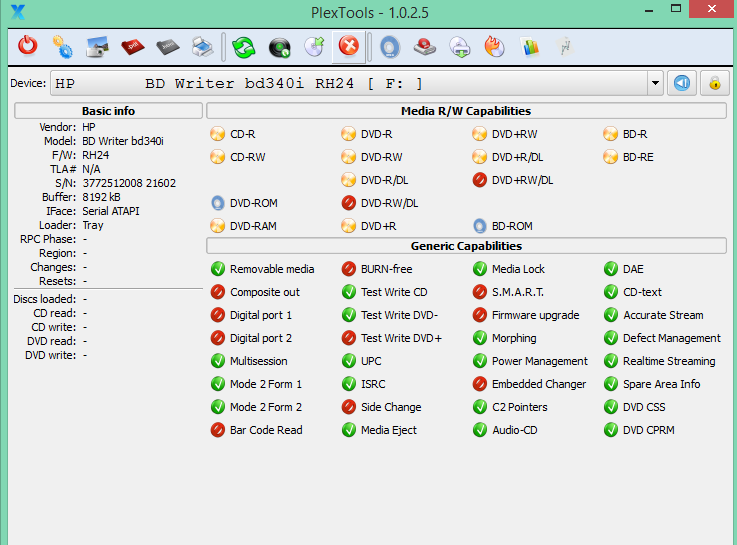Maximize the PlexTools window
Viewport: 737px width, 545px height.
(676, 9)
